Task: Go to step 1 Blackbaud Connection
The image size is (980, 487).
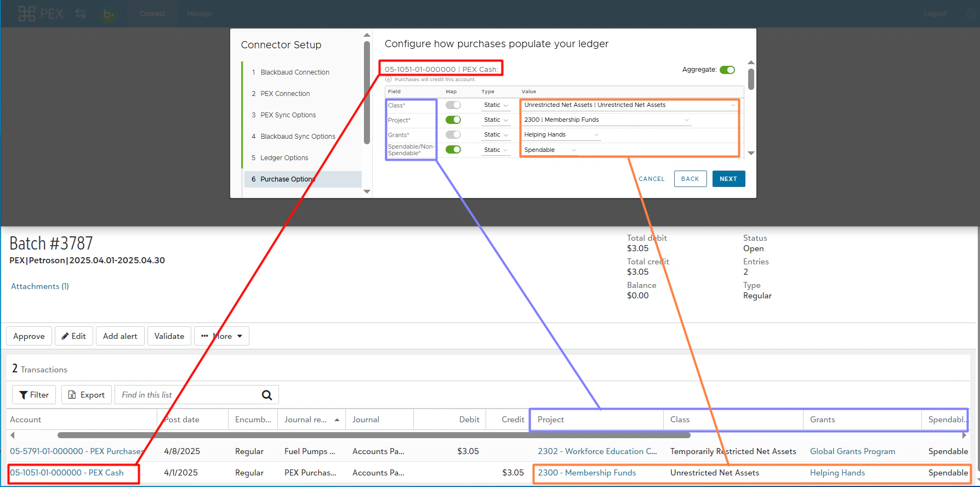Action: click(290, 72)
